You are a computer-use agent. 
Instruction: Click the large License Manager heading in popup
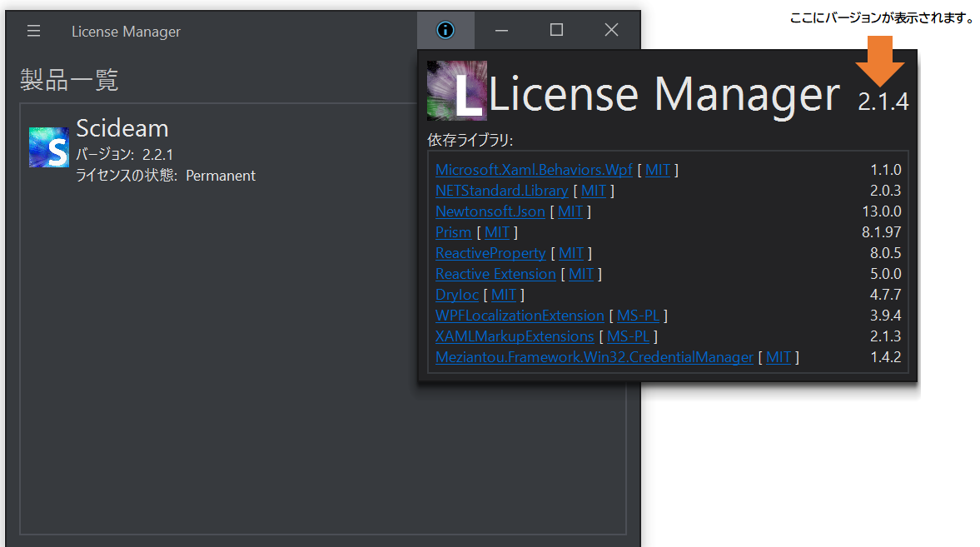(664, 95)
